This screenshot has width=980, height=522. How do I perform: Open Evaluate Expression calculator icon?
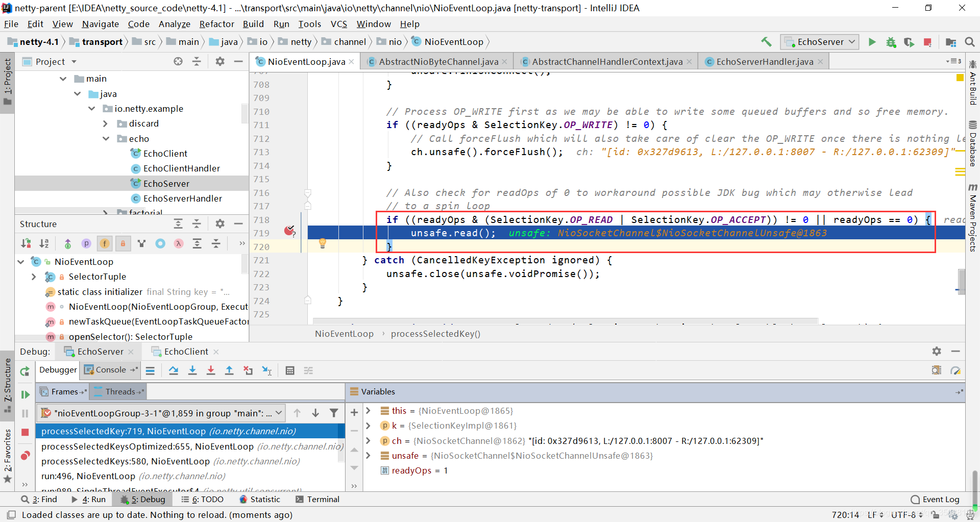coord(290,370)
